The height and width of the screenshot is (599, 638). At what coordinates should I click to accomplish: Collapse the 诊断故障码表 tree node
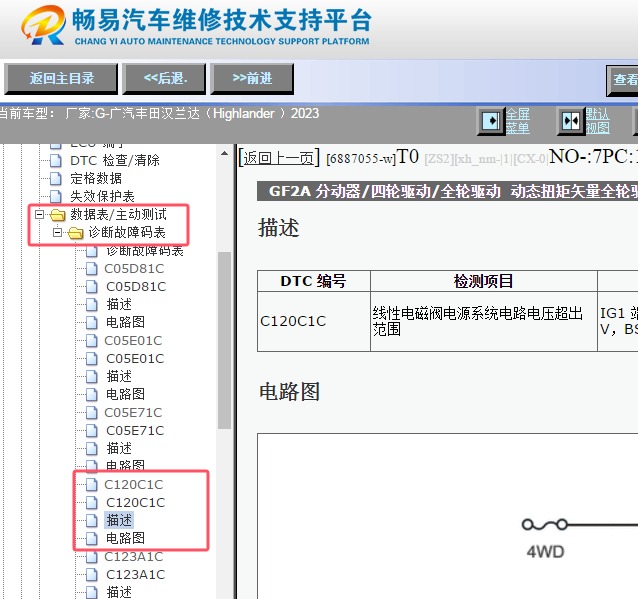click(58, 233)
